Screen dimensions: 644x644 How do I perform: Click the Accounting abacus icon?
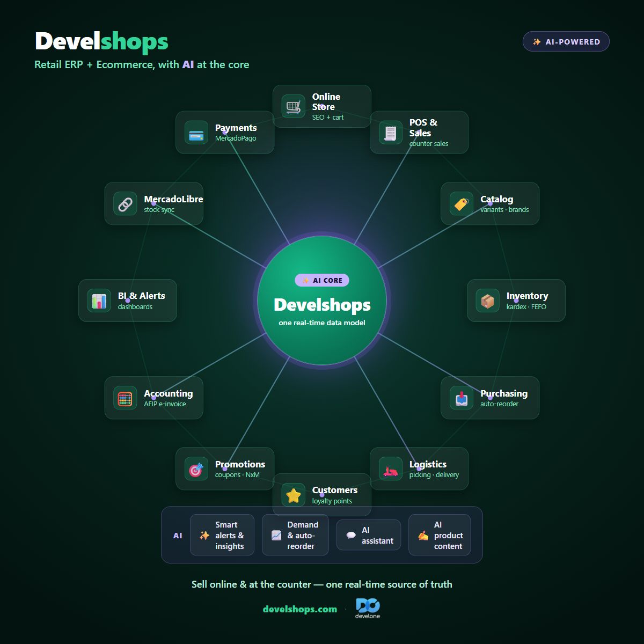pos(125,398)
